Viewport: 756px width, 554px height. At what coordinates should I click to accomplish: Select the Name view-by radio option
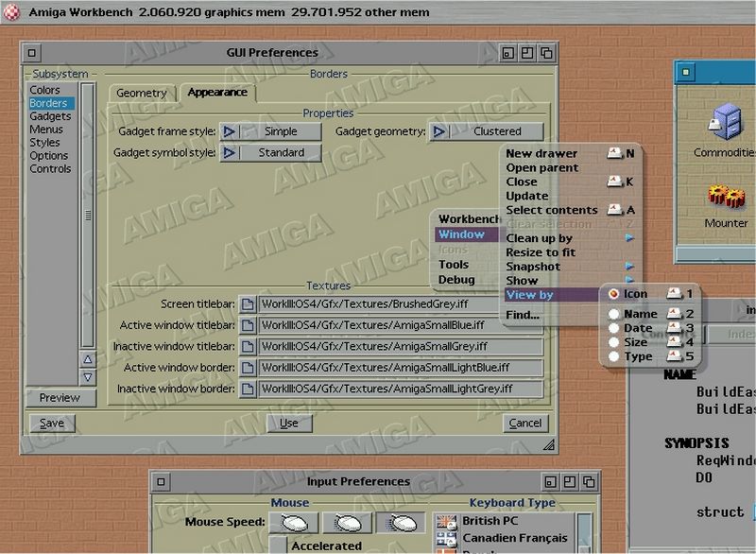[614, 314]
